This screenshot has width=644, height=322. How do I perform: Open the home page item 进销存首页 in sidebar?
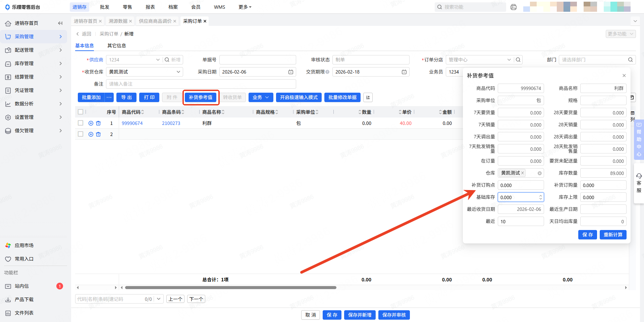click(x=26, y=23)
